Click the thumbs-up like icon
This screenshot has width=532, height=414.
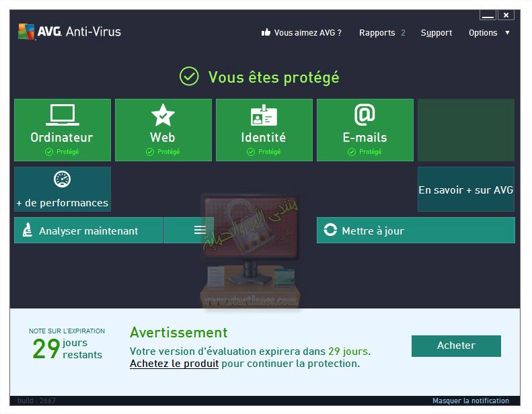[x=266, y=32]
